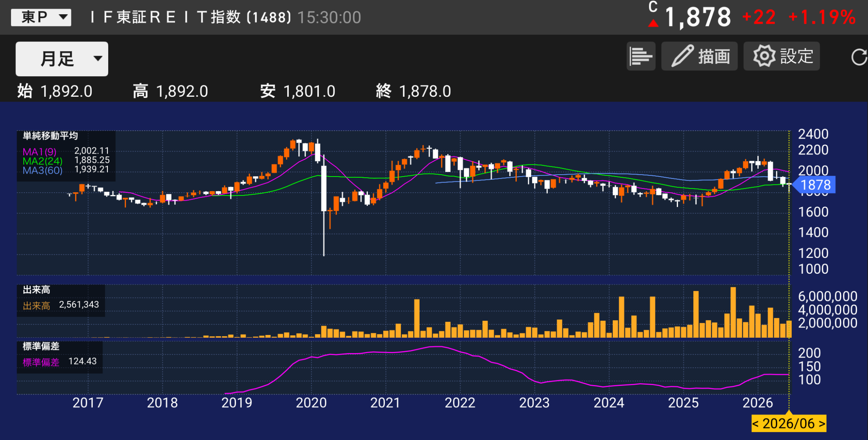The height and width of the screenshot is (440, 868).
Task: Click the MA2(24) legend label
Action: pos(43,161)
